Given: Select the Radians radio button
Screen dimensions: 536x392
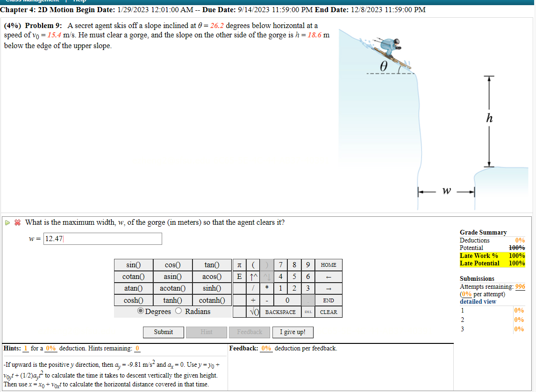Looking at the screenshot, I should pyautogui.click(x=179, y=311).
